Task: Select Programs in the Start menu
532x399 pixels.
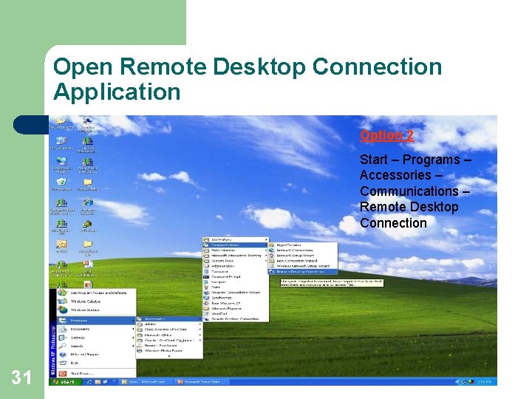Action: pyautogui.click(x=96, y=320)
